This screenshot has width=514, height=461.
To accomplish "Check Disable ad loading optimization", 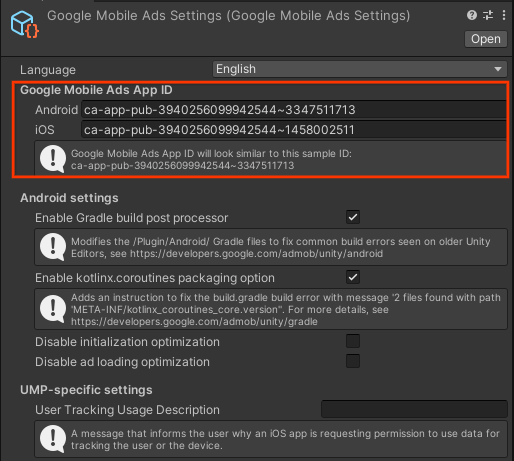I will 353,361.
